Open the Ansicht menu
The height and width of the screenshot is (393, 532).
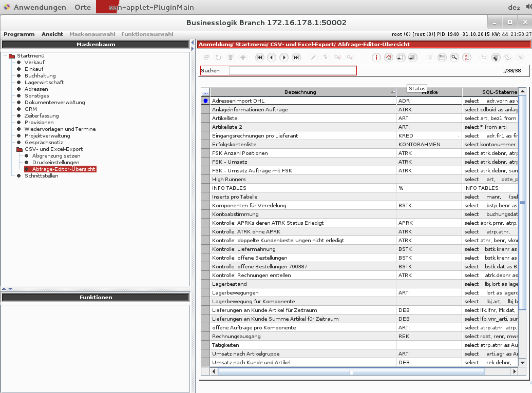pyautogui.click(x=52, y=34)
